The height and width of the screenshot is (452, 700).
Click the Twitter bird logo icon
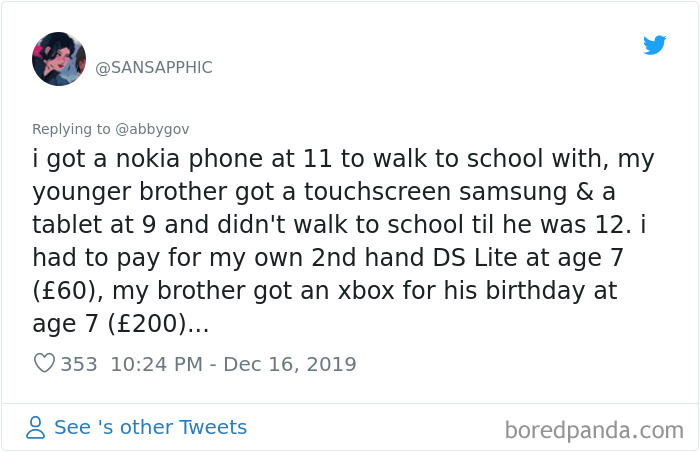[654, 45]
